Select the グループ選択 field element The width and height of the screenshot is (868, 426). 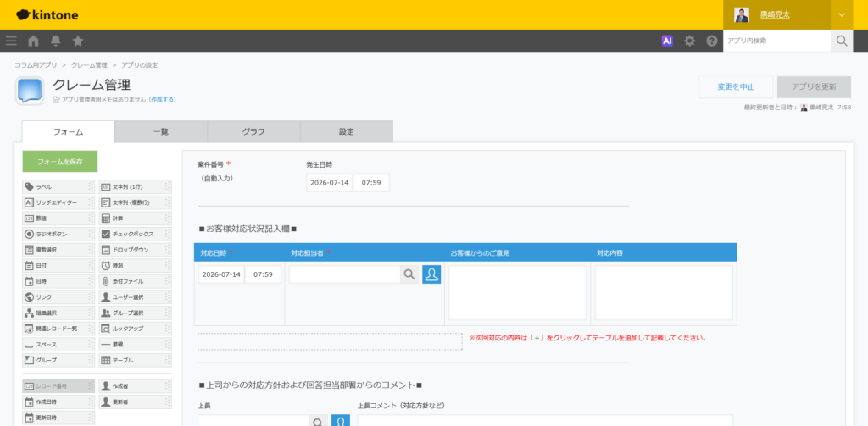pyautogui.click(x=135, y=313)
